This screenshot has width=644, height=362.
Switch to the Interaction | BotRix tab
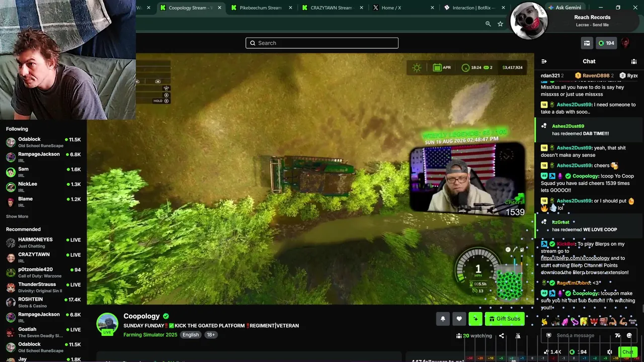(x=475, y=8)
